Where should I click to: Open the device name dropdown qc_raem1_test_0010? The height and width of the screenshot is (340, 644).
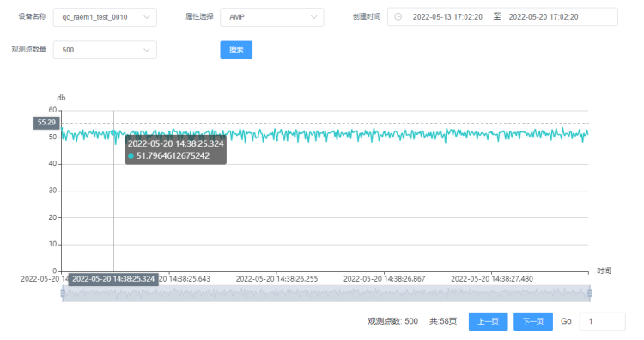[105, 17]
